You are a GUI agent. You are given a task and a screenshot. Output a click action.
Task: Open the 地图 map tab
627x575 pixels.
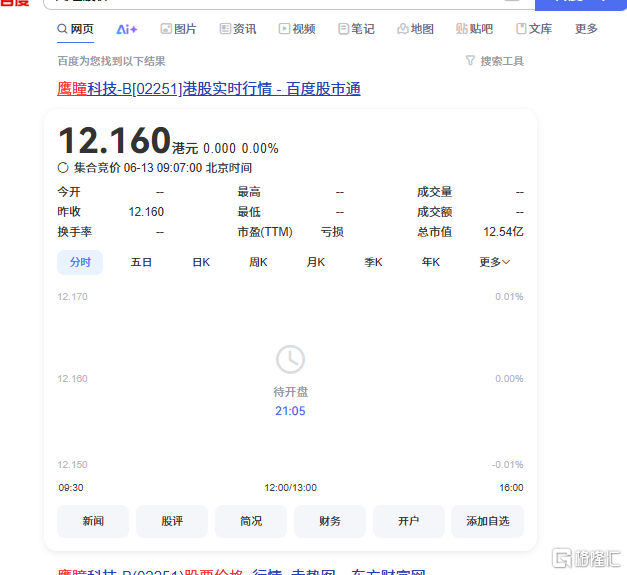point(415,29)
